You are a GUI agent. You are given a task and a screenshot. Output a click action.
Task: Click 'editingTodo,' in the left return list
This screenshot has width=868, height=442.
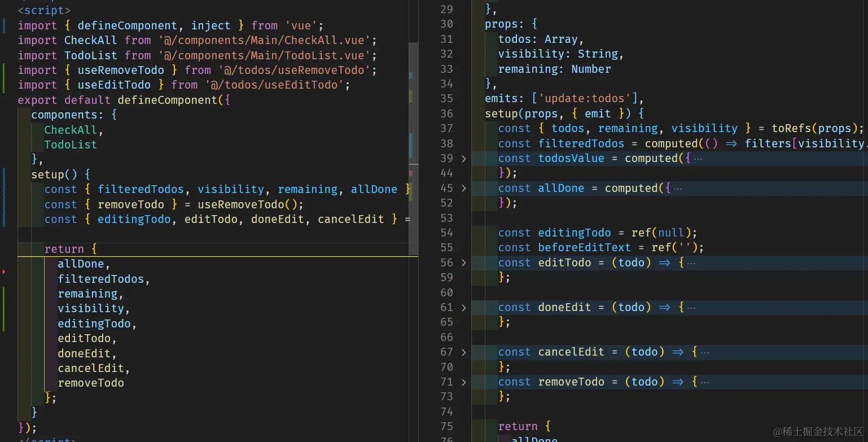[98, 323]
